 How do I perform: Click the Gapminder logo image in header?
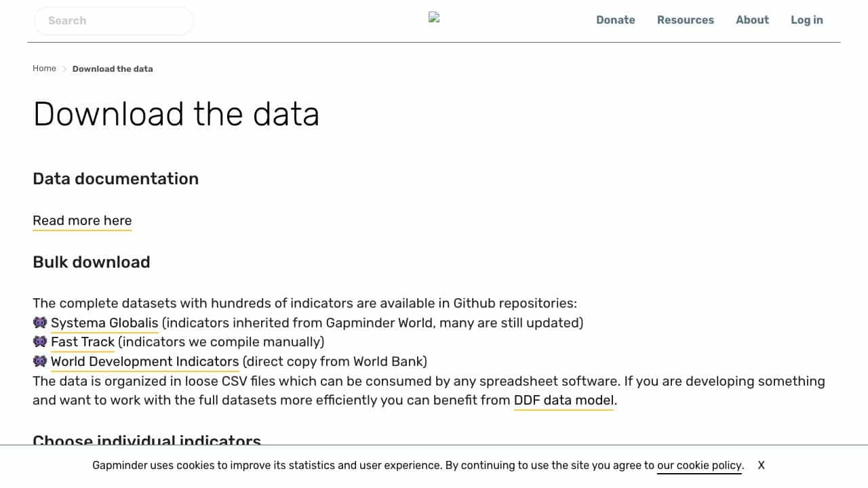434,18
